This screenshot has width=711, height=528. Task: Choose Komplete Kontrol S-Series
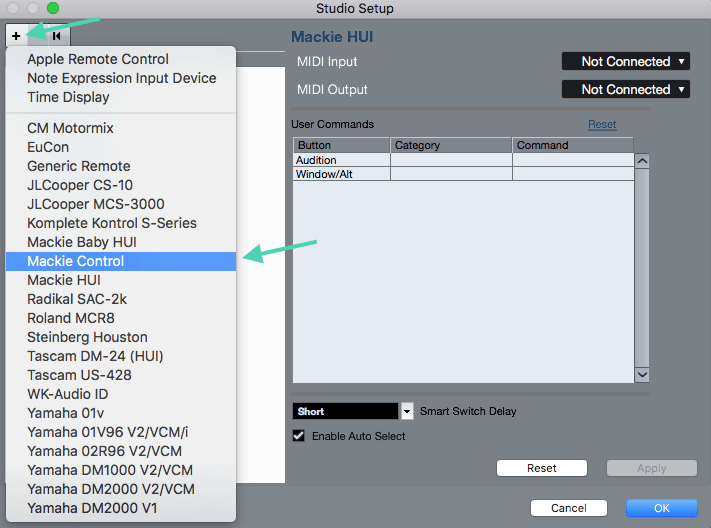(121, 223)
